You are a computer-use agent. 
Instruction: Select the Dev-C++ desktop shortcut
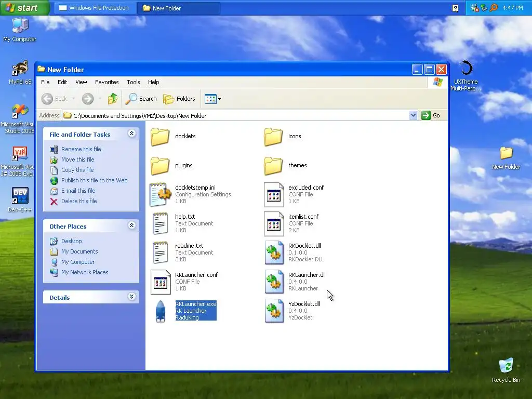20,200
